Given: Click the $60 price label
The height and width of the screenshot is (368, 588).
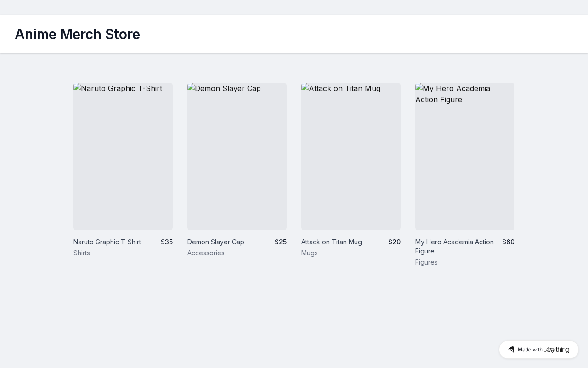Looking at the screenshot, I should point(508,242).
